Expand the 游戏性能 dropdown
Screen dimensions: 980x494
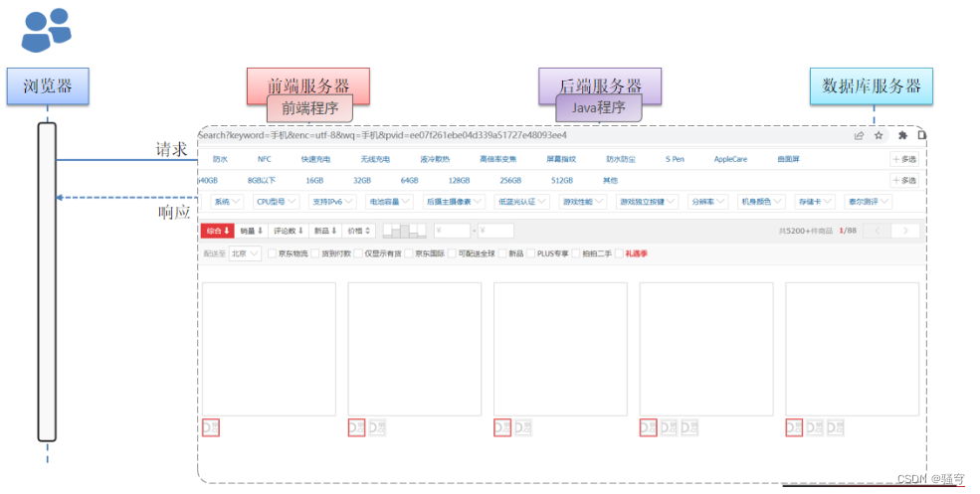point(582,202)
